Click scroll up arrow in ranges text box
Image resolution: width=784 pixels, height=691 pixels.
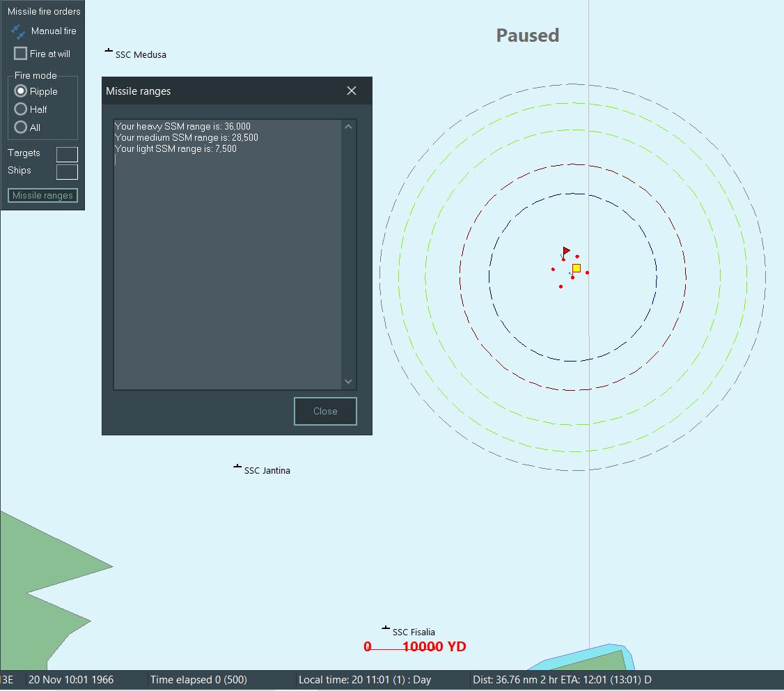click(349, 127)
